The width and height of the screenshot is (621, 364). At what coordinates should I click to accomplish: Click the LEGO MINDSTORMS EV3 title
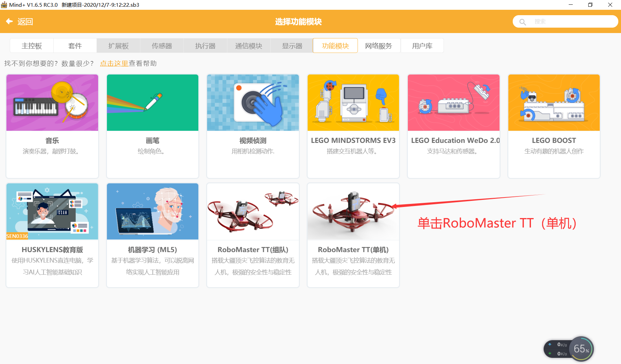click(x=353, y=141)
